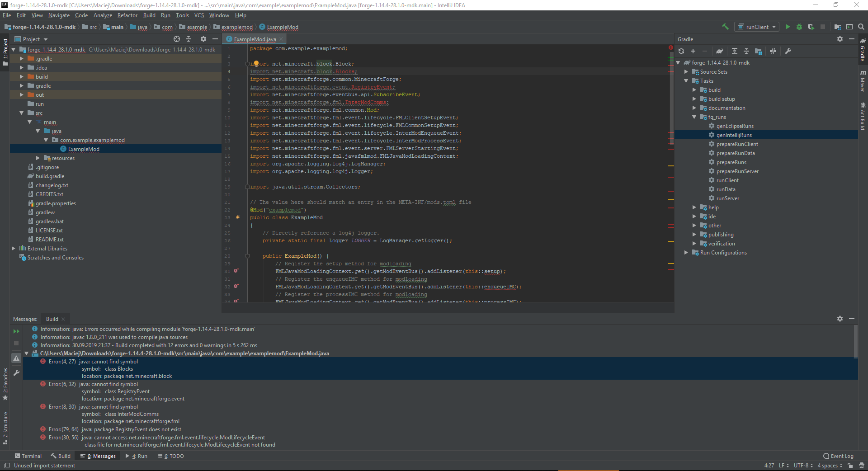Click the green Build Project hammer icon
This screenshot has width=868, height=471.
[725, 27]
